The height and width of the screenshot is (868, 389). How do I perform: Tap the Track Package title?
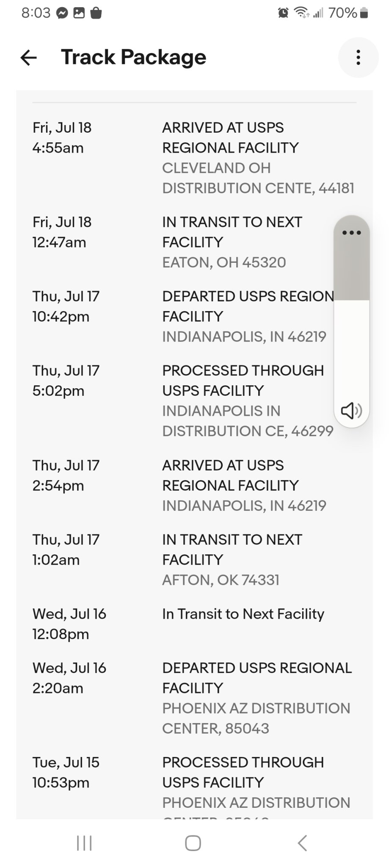(133, 57)
